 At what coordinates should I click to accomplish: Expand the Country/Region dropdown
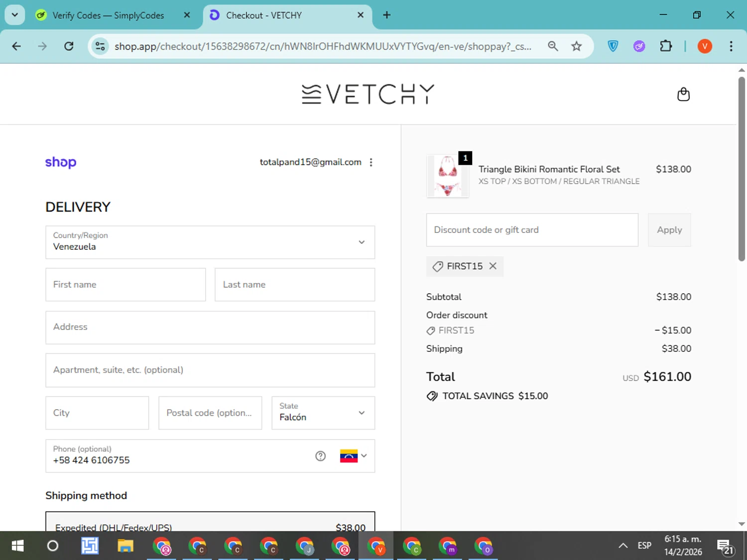click(x=210, y=242)
